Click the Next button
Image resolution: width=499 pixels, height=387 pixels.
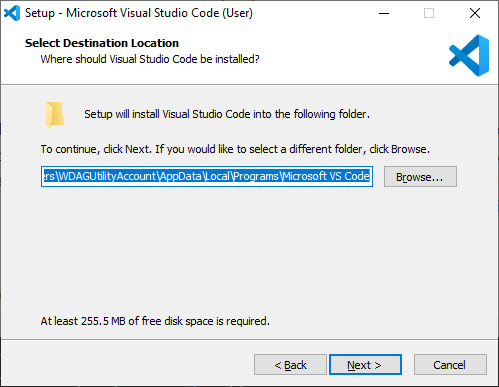click(x=365, y=365)
